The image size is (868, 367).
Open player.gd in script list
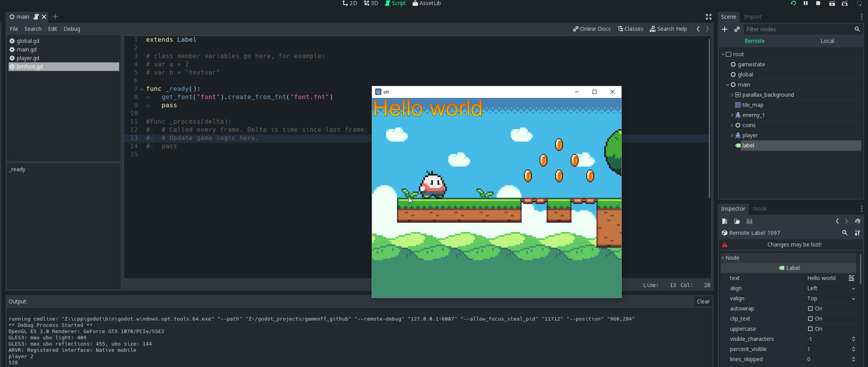[64, 58]
